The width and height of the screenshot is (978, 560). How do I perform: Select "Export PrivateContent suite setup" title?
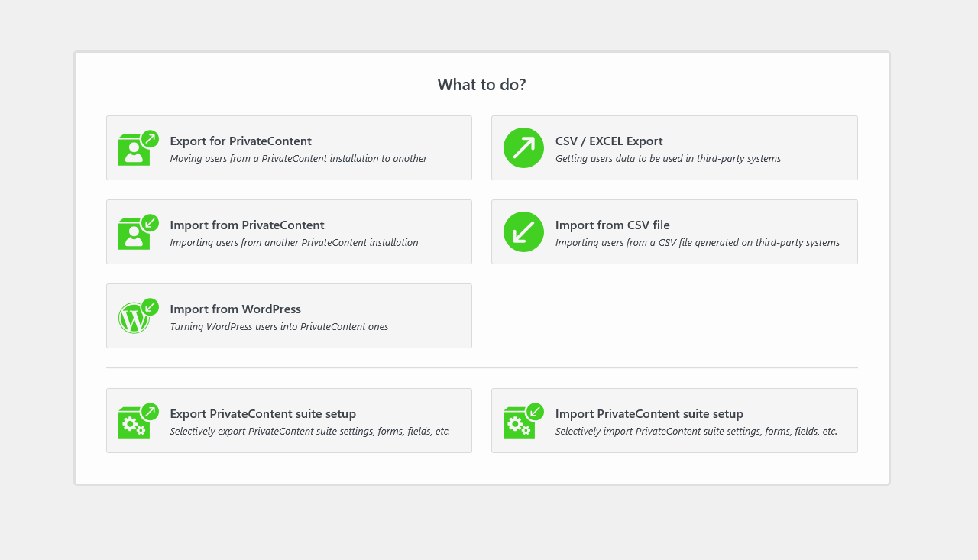point(263,413)
